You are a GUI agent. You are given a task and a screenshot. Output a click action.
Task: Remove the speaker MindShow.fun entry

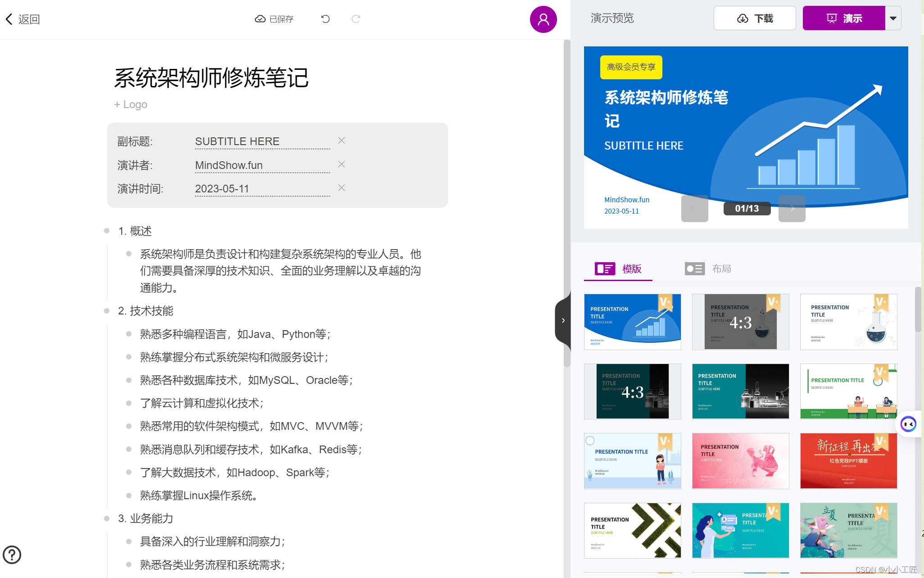(x=341, y=164)
